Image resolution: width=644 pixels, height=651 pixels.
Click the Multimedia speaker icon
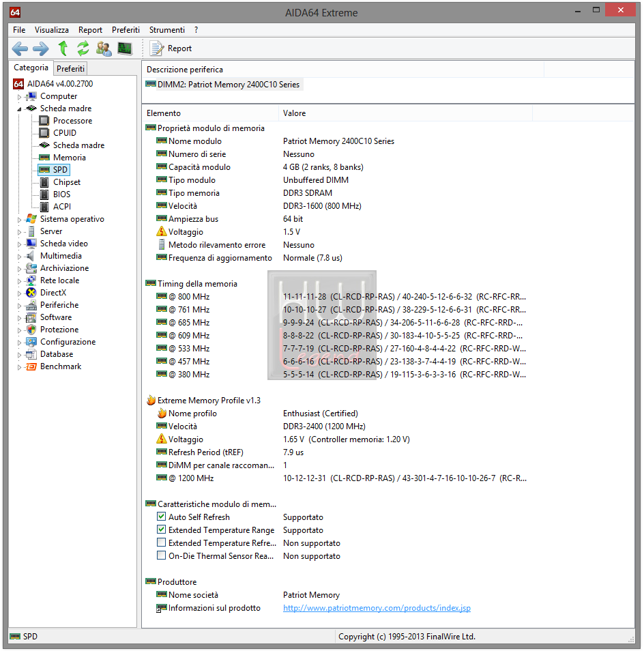(30, 256)
